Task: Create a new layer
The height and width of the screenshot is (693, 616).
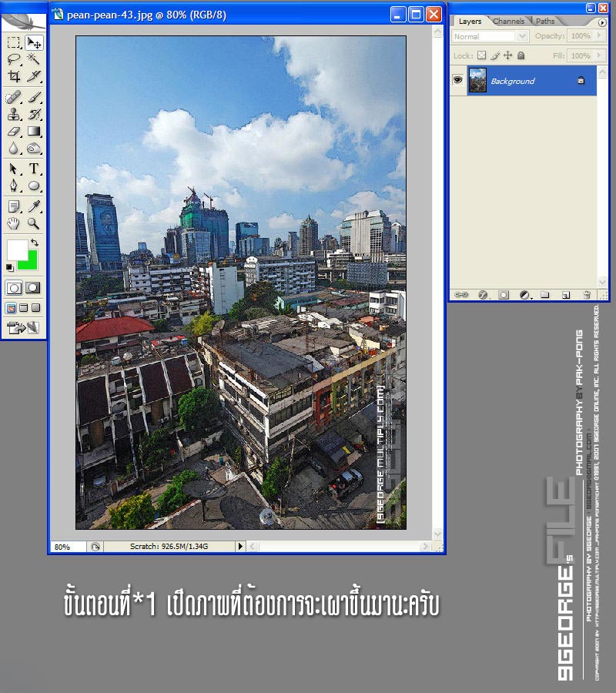Action: click(566, 295)
